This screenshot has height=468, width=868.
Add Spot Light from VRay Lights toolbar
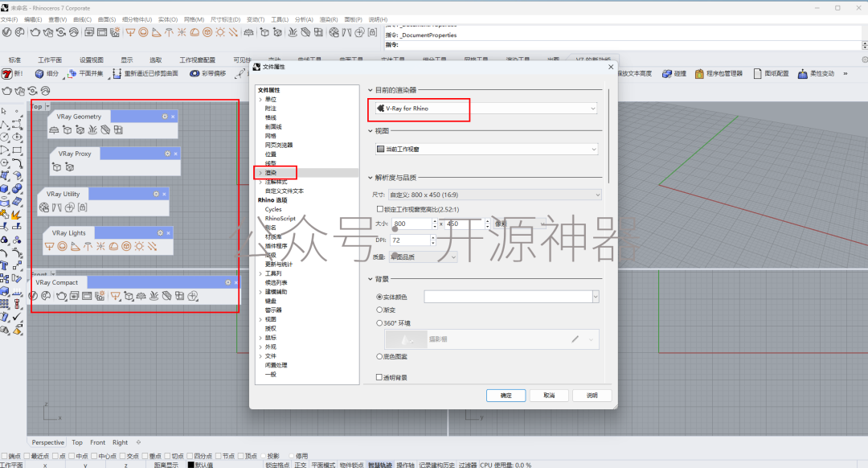click(x=75, y=246)
